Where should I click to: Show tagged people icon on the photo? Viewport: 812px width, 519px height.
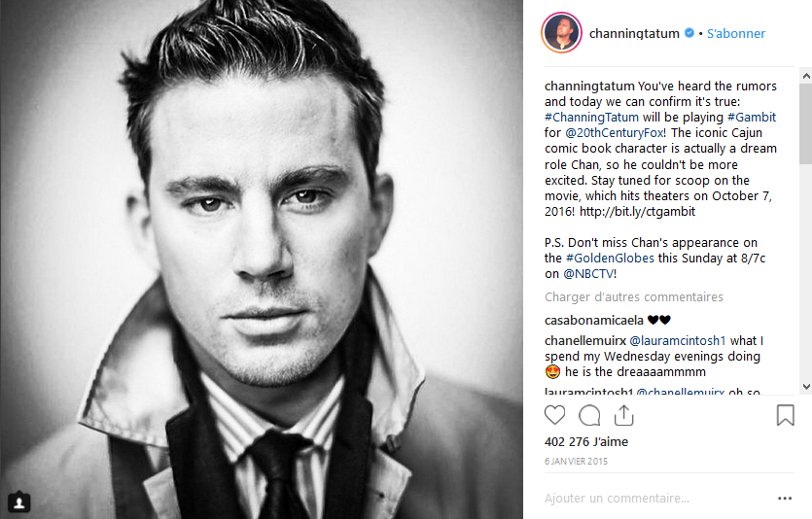click(x=19, y=502)
